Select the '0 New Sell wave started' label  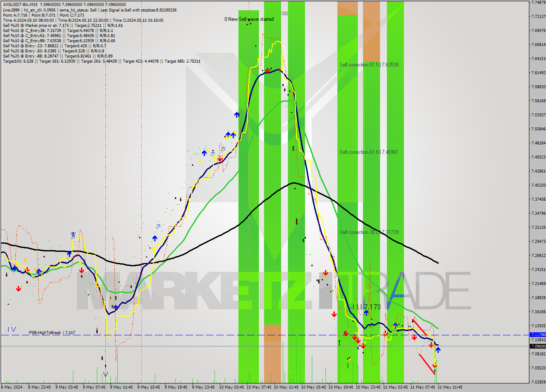[x=249, y=19]
